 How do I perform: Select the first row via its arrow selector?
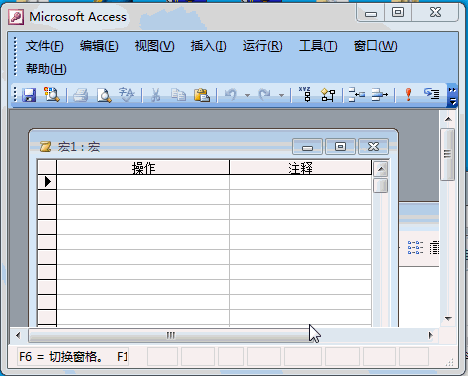[47, 182]
